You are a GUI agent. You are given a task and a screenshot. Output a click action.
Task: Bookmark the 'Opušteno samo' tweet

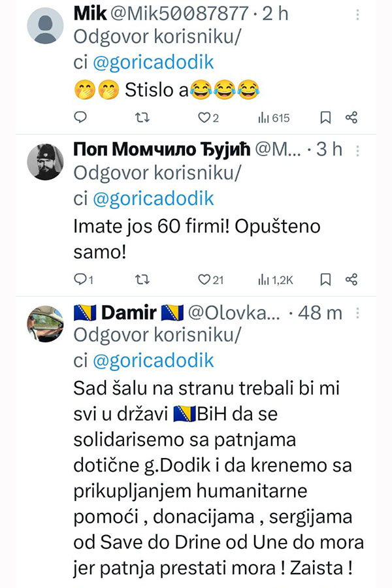point(325,280)
